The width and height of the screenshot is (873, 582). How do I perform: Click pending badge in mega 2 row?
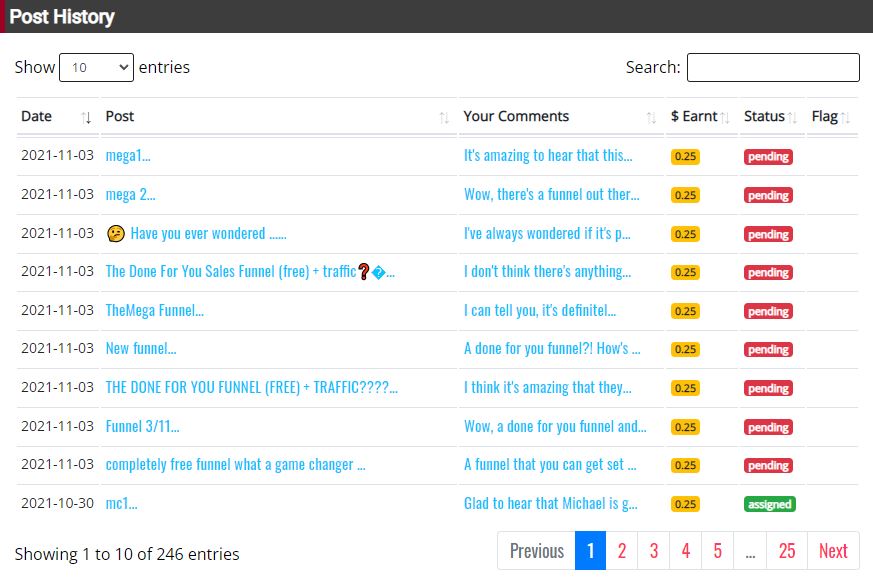tap(768, 195)
